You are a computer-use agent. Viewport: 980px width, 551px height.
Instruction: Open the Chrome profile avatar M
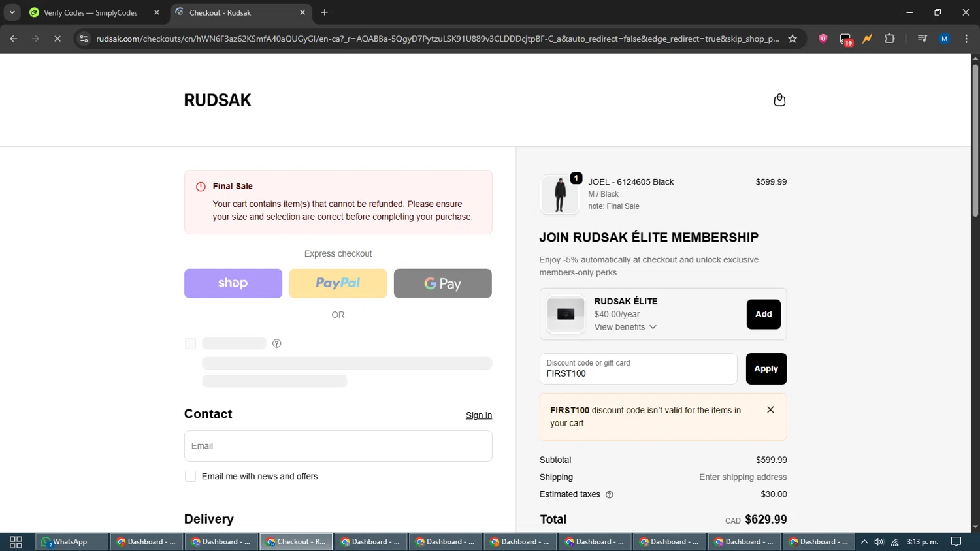coord(944,39)
